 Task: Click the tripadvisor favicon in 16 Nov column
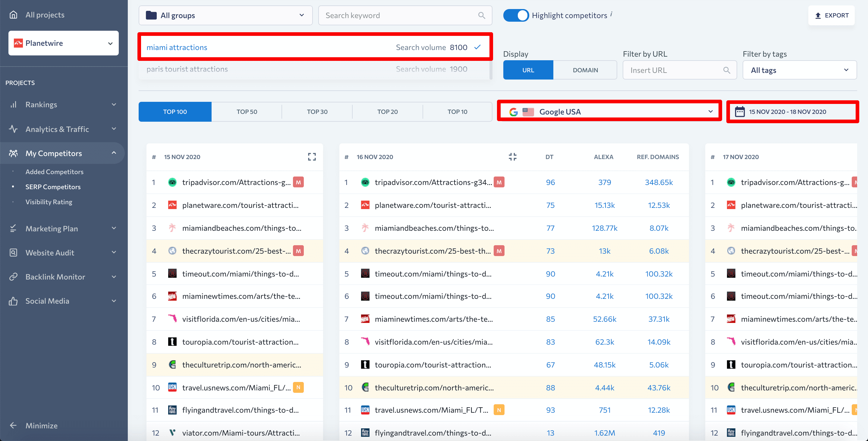(x=365, y=182)
